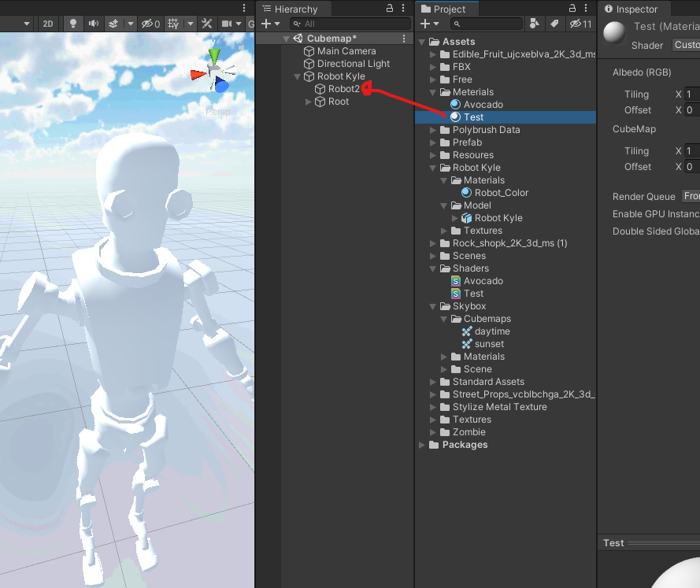Image resolution: width=700 pixels, height=588 pixels.
Task: Select the sunset cubemap asset
Action: 483,344
